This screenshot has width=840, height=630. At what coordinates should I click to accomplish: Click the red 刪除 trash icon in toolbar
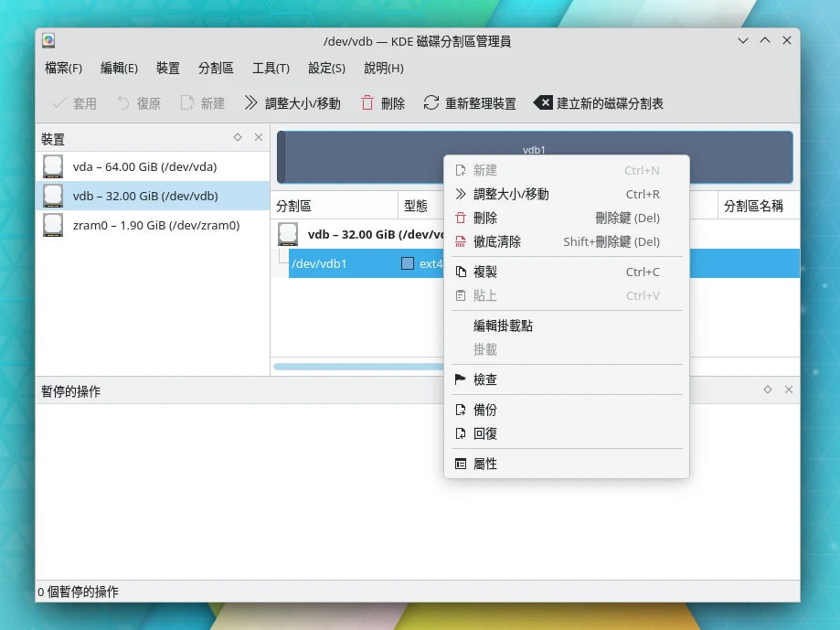[x=367, y=103]
